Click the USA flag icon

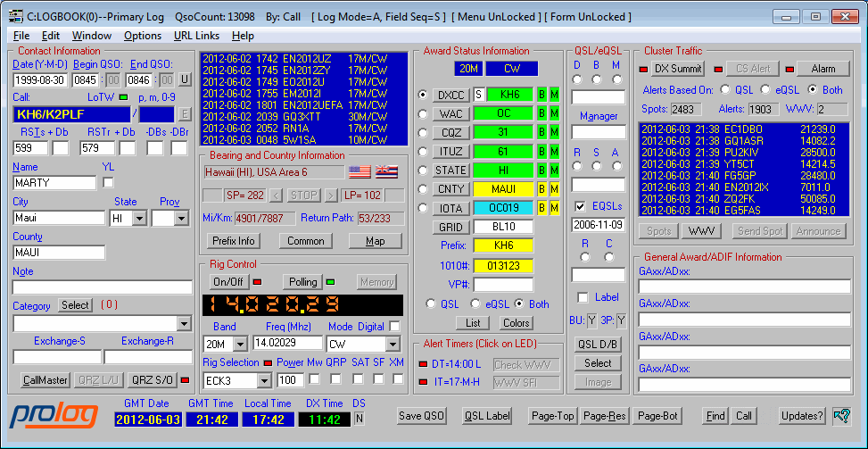click(x=360, y=172)
